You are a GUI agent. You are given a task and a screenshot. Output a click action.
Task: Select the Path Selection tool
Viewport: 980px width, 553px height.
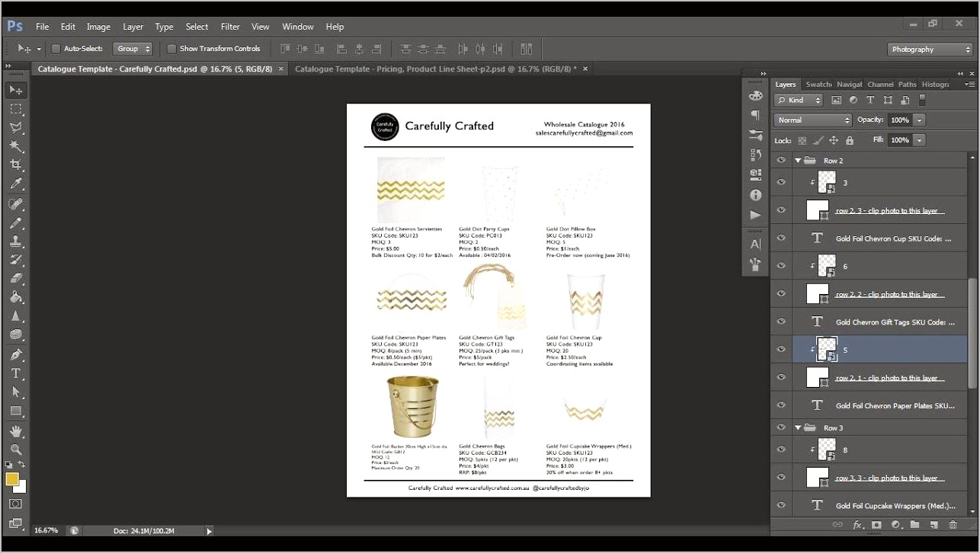[x=16, y=392]
